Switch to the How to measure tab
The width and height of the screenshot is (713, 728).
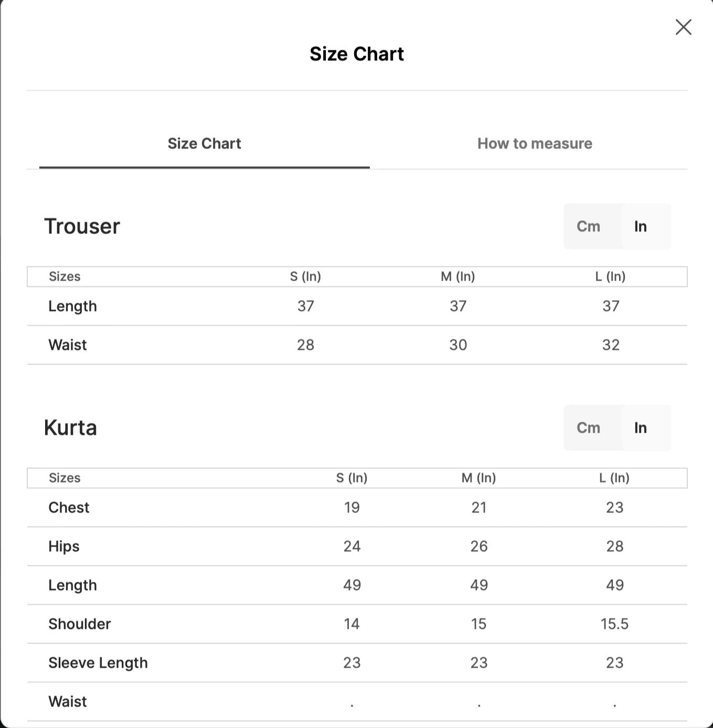[x=534, y=143]
